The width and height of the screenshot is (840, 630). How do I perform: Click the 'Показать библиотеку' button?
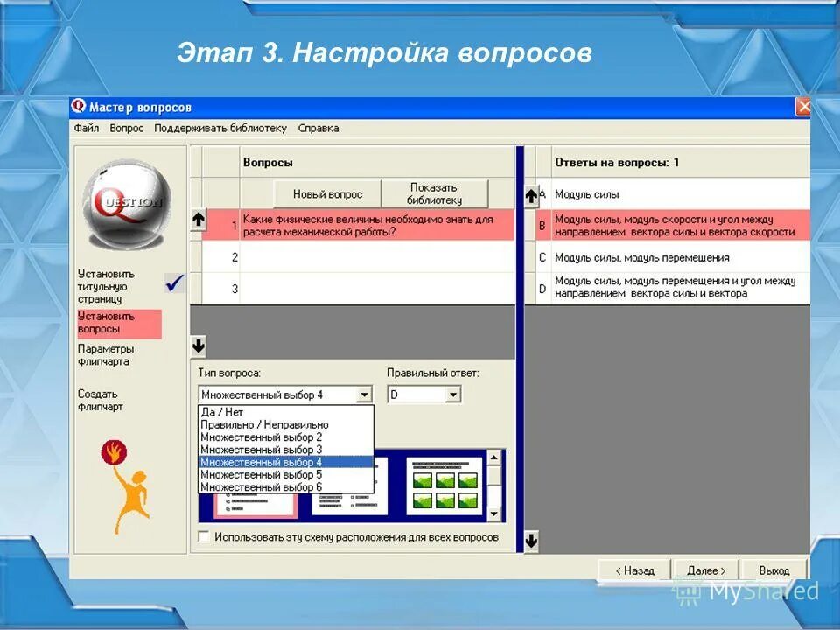[433, 192]
